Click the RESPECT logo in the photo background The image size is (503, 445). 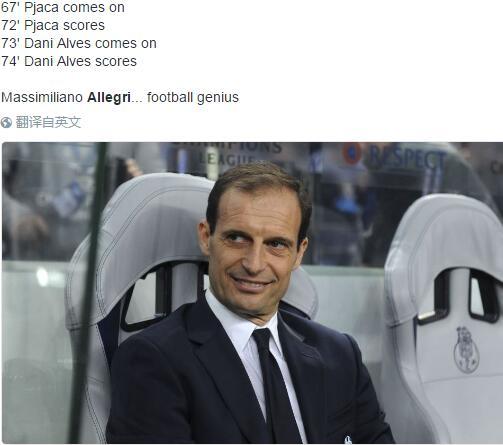coord(407,158)
